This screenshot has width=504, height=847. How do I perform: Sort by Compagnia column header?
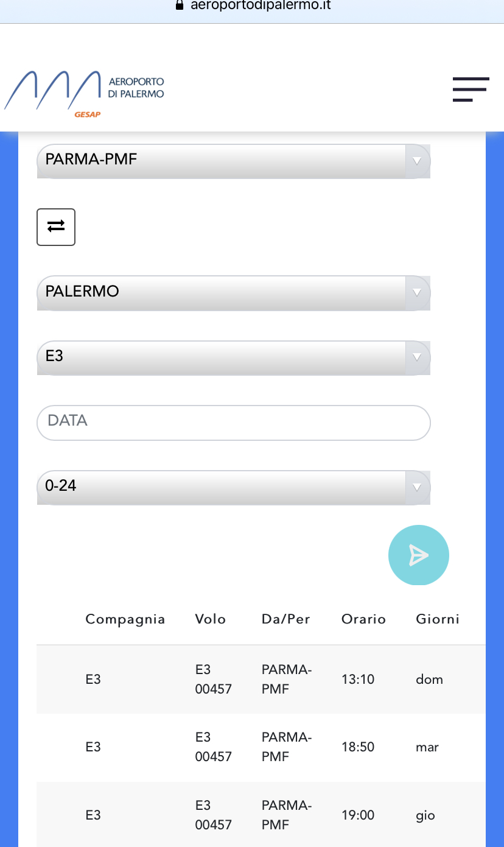click(125, 619)
